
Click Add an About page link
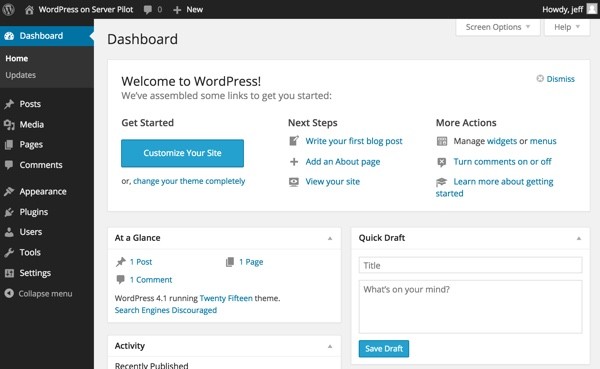[x=342, y=162]
